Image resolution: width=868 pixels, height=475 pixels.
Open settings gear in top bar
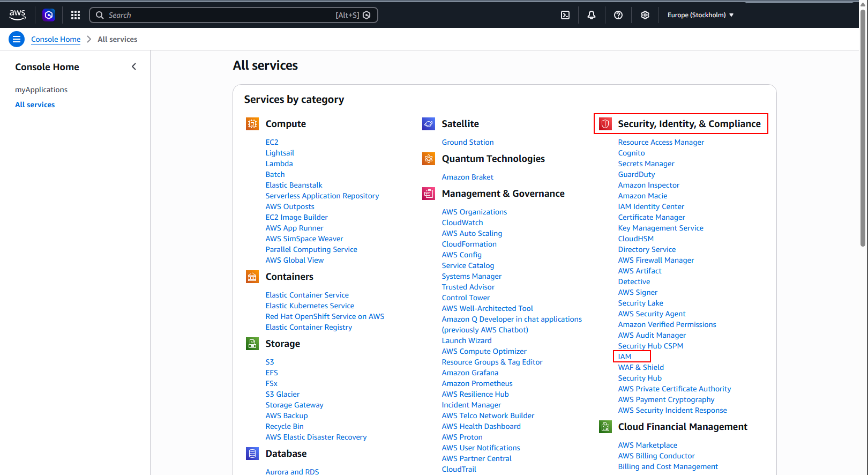tap(645, 15)
